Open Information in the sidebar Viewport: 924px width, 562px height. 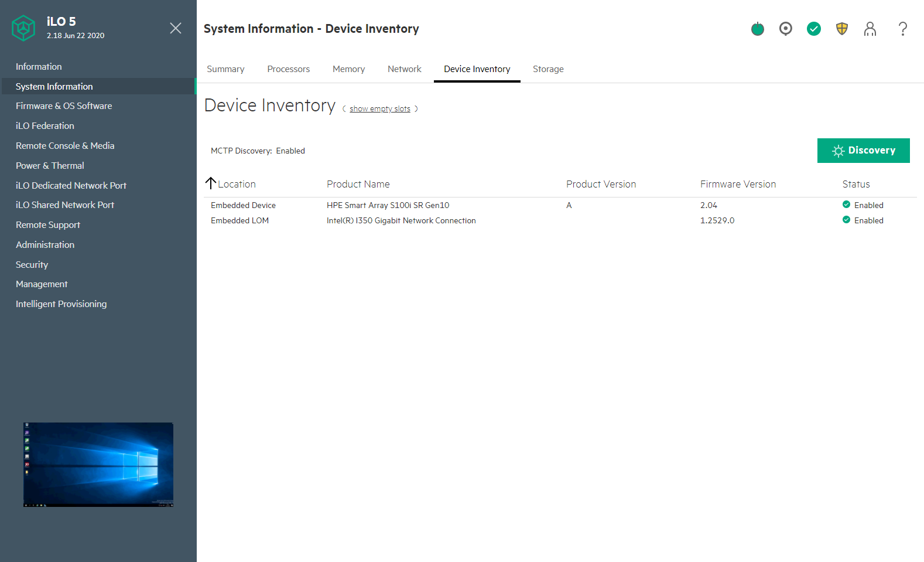pos(39,67)
